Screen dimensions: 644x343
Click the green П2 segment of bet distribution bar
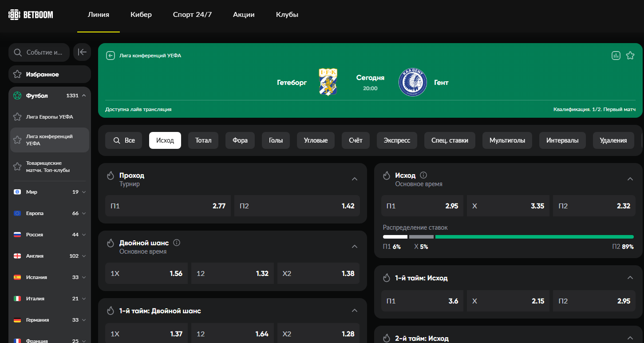(534, 237)
